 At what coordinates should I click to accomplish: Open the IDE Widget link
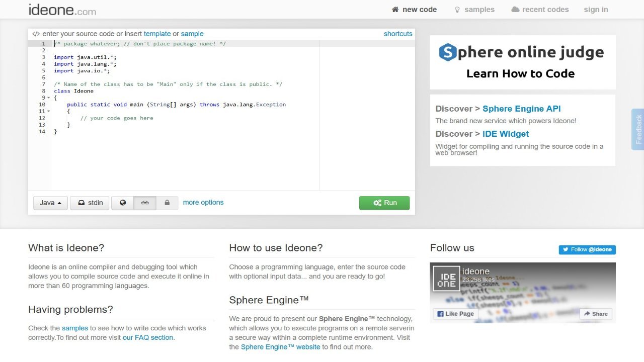tap(506, 134)
